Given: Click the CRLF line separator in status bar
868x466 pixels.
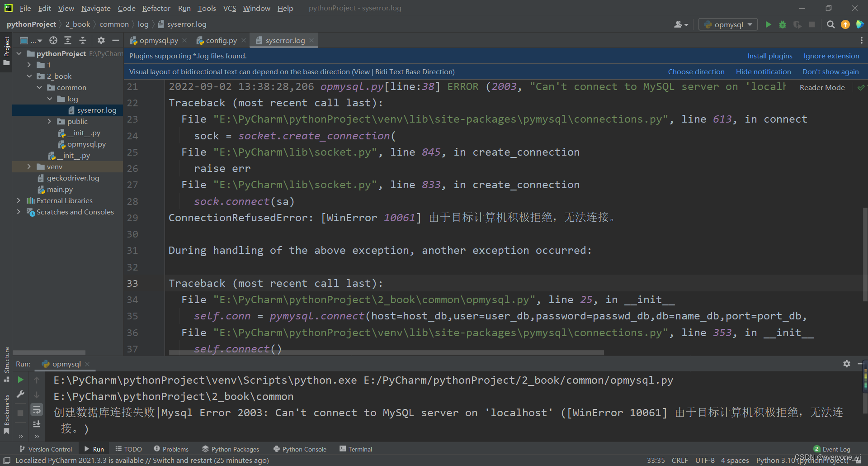Looking at the screenshot, I should click(x=679, y=460).
